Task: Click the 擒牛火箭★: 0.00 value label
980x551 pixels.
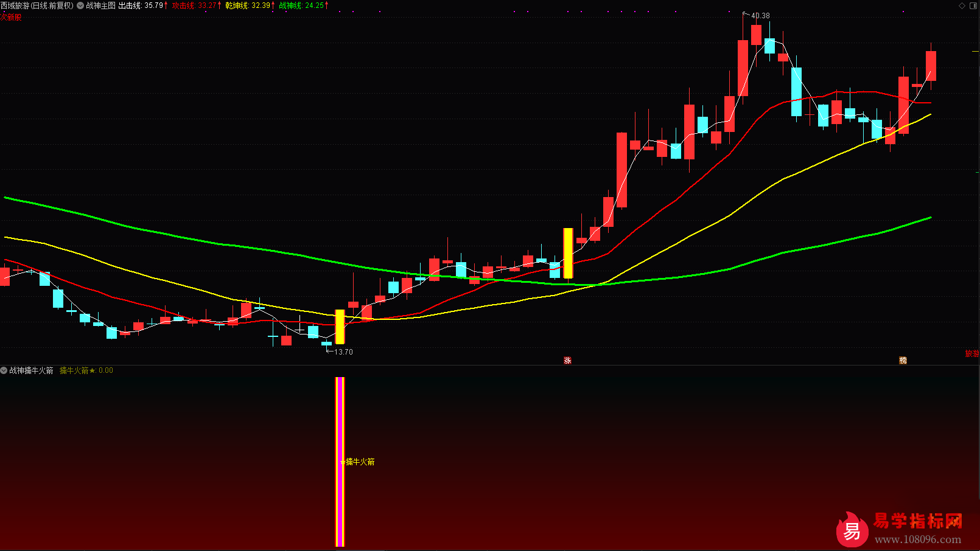Action: tap(86, 370)
